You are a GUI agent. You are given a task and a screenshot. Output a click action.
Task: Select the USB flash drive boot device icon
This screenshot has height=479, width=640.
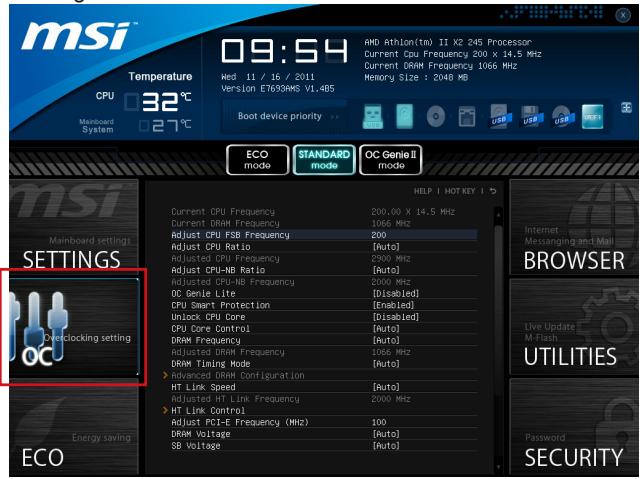click(373, 117)
